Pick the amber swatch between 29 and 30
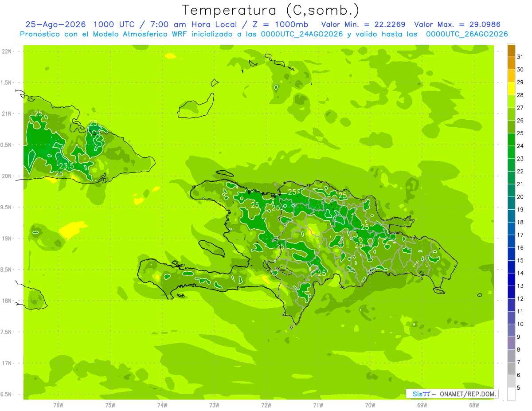The image size is (532, 411). 511,76
